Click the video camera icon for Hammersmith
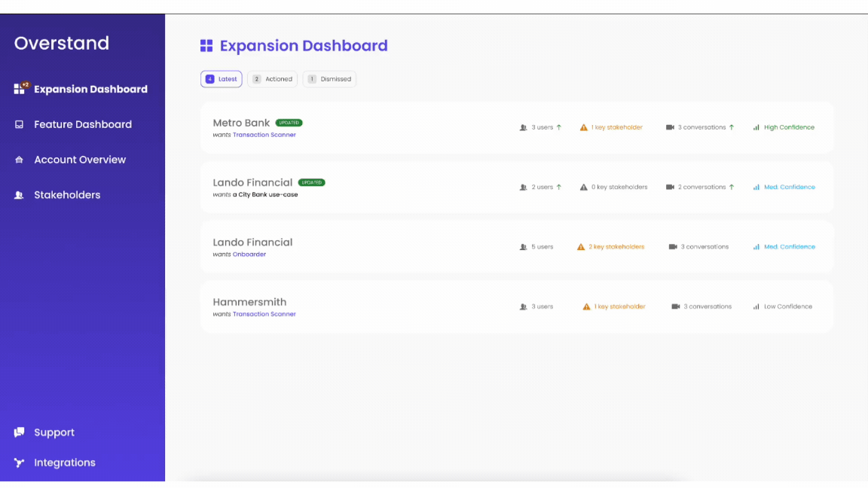Screen dimensions: 868x488 tap(676, 307)
